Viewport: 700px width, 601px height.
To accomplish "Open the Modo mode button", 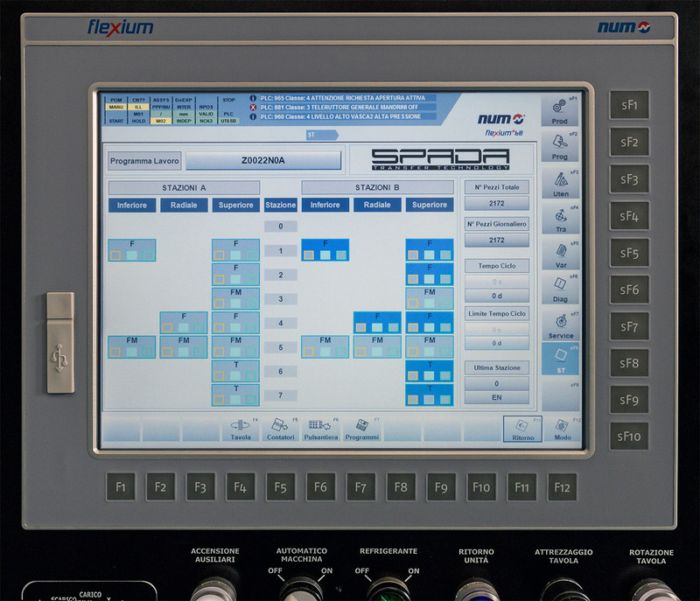I will click(x=563, y=428).
